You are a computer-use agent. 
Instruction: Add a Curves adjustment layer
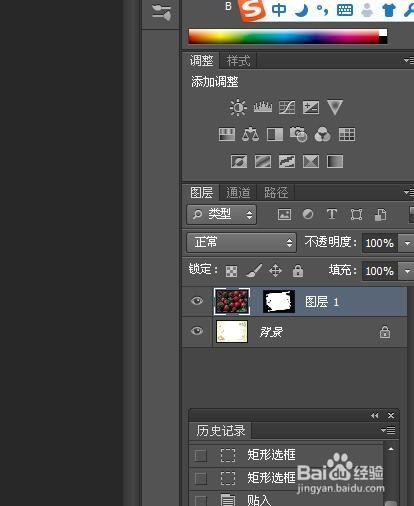point(287,107)
